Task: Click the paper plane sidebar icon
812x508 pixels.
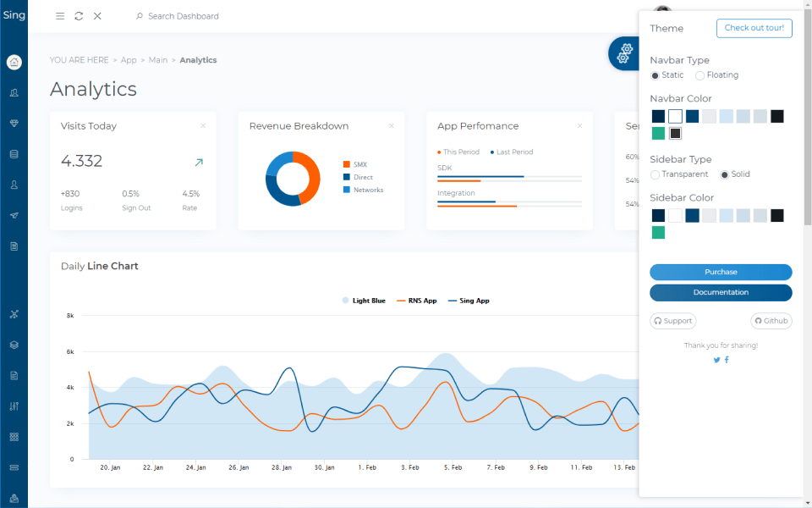Action: click(x=14, y=216)
